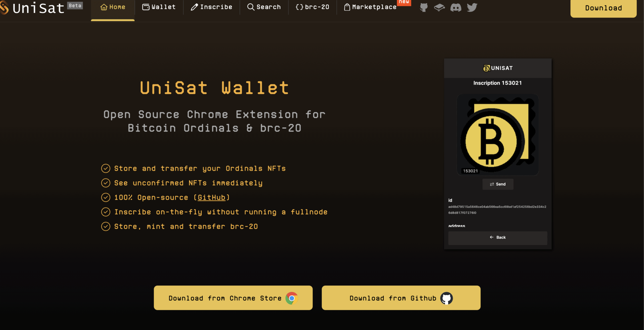Open the Inscribe nav item
This screenshot has width=644, height=330.
pos(211,7)
